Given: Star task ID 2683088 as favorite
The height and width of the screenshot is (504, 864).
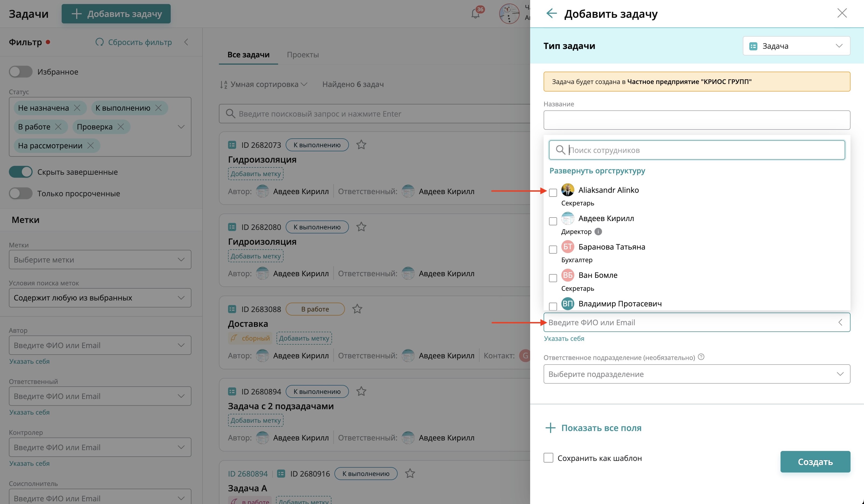Looking at the screenshot, I should point(357,309).
